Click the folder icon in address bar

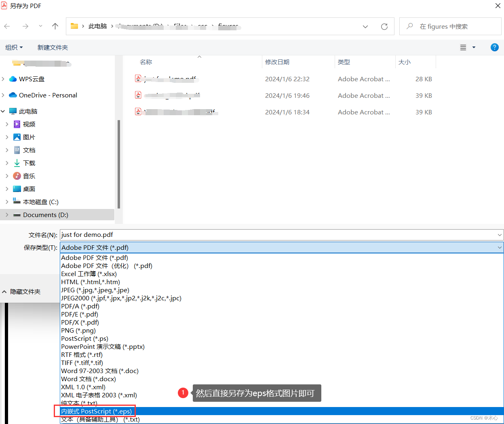tap(74, 26)
